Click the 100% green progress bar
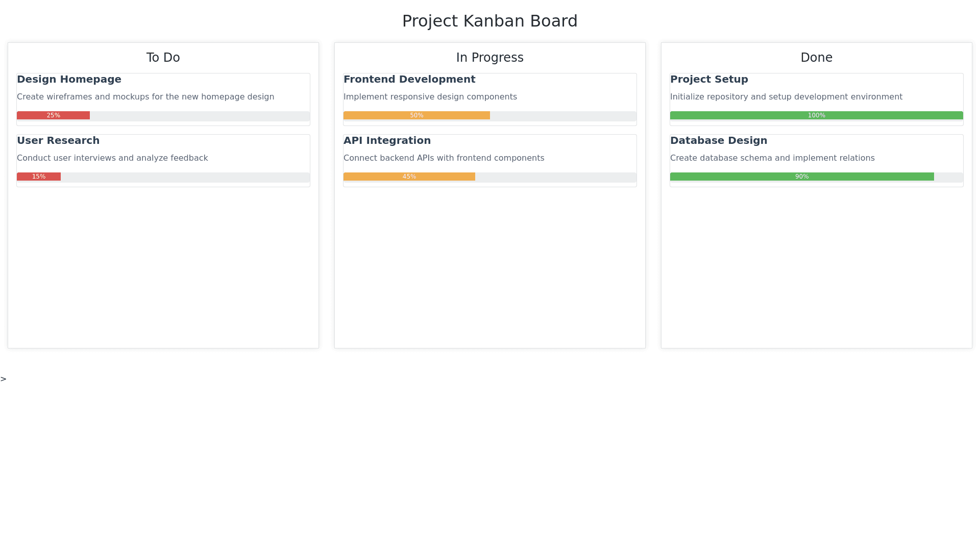 pos(816,116)
